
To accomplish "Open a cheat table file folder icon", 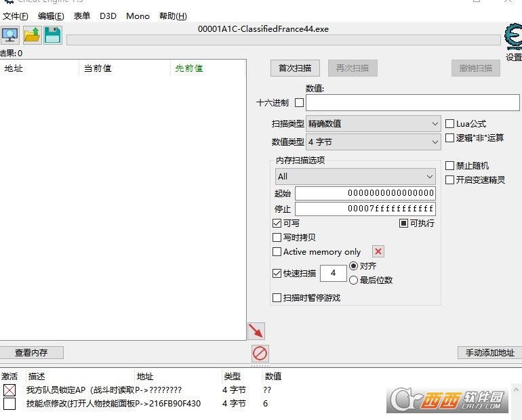I will [x=32, y=35].
